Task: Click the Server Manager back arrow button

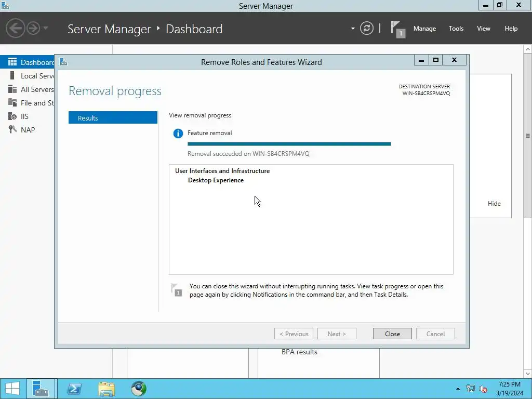Action: 15,28
